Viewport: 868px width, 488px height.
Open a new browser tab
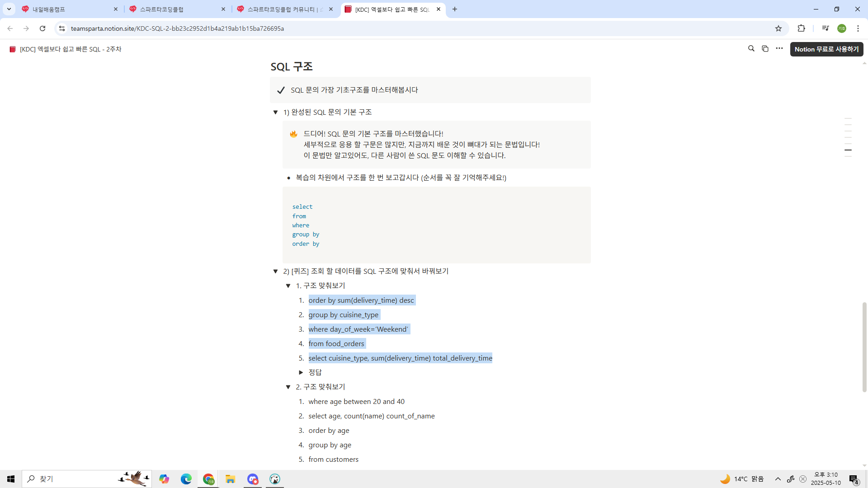click(x=455, y=9)
